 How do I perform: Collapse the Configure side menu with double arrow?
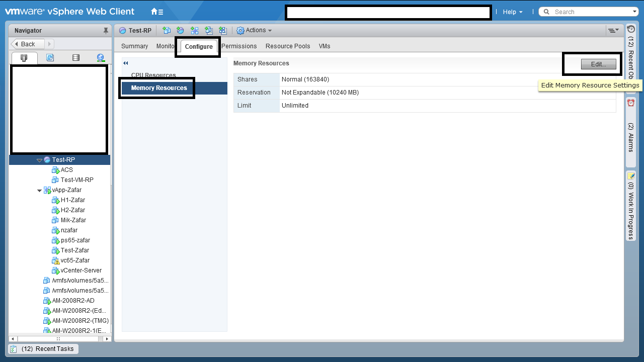click(126, 63)
